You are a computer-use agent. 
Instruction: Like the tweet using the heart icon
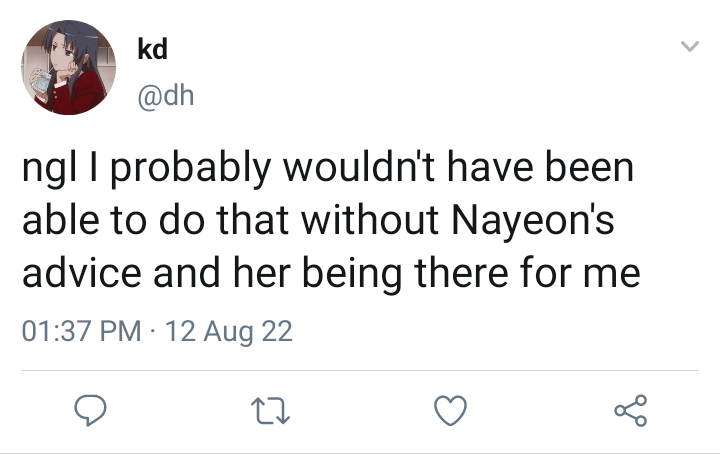coord(450,410)
